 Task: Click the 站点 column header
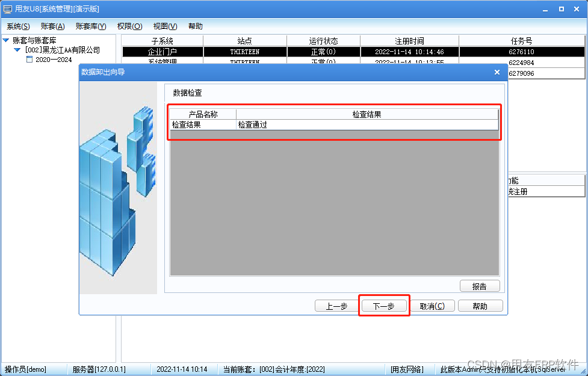click(x=245, y=41)
